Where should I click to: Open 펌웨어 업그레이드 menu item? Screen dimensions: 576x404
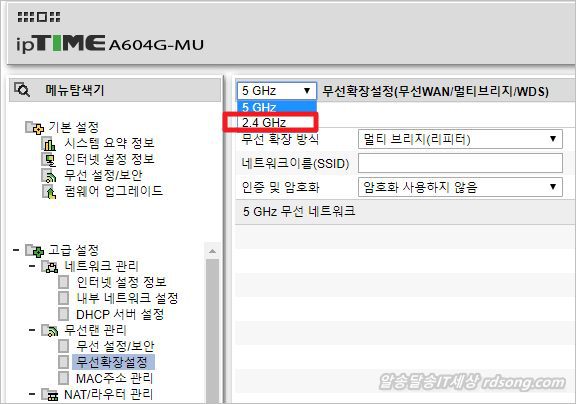[114, 191]
